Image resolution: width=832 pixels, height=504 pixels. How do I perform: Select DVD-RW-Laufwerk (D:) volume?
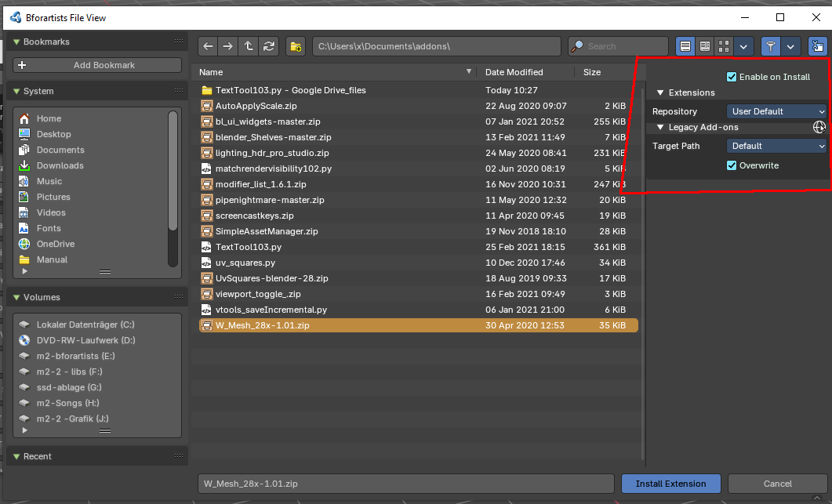click(85, 340)
